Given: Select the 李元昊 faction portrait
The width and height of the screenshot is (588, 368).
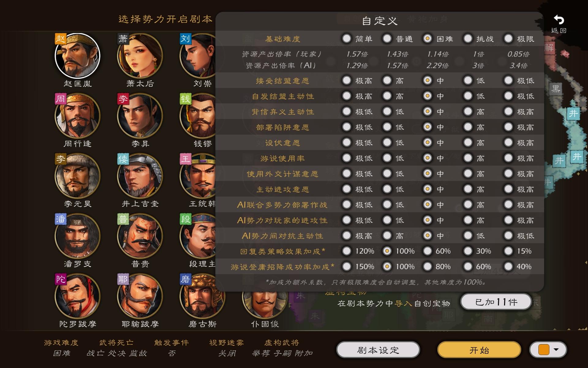Looking at the screenshot, I should click(x=77, y=176).
